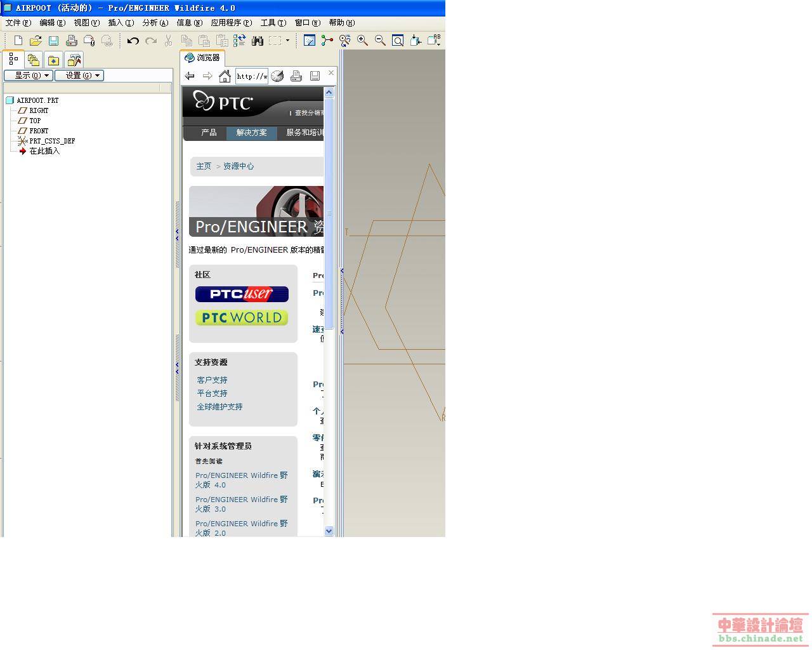
Task: Go to browser home page
Action: 225,76
